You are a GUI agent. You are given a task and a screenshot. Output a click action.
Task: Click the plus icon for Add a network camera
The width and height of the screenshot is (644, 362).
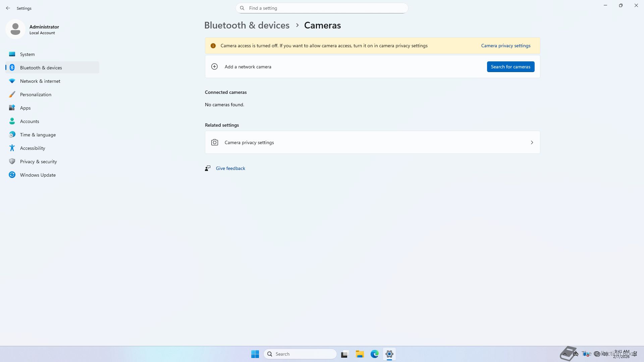pos(214,67)
